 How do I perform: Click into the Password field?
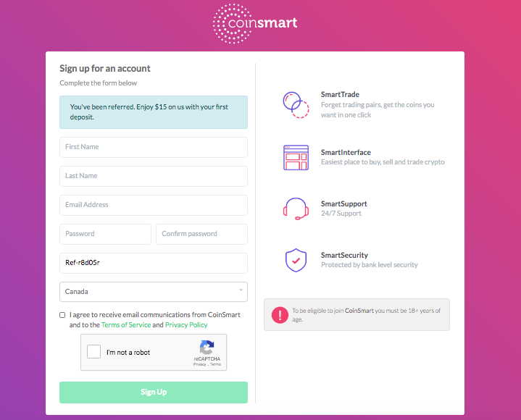105,234
